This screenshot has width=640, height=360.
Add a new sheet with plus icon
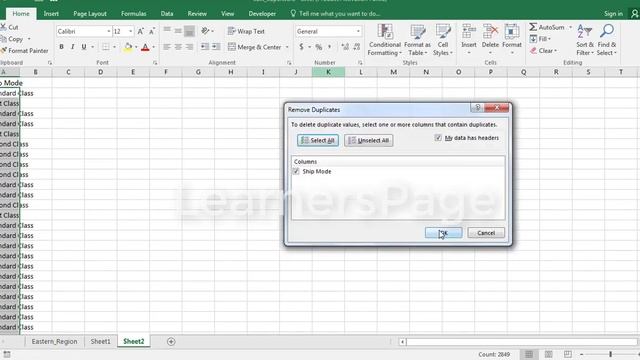click(171, 342)
